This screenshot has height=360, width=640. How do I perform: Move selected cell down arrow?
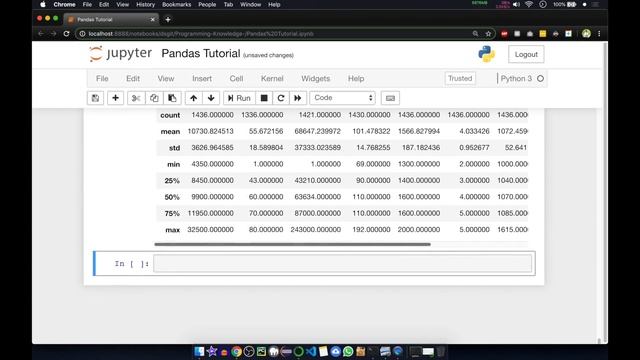pyautogui.click(x=211, y=98)
